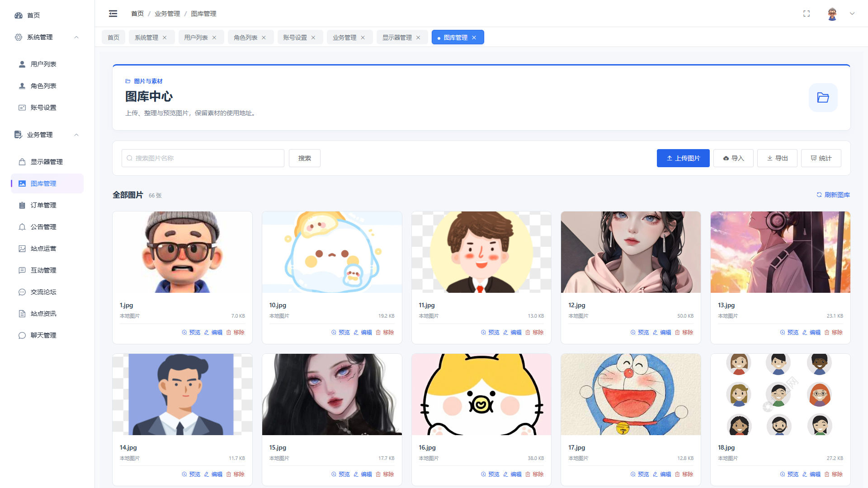Image resolution: width=868 pixels, height=488 pixels.
Task: Close the active 图库管理 tab
Action: coord(474,38)
